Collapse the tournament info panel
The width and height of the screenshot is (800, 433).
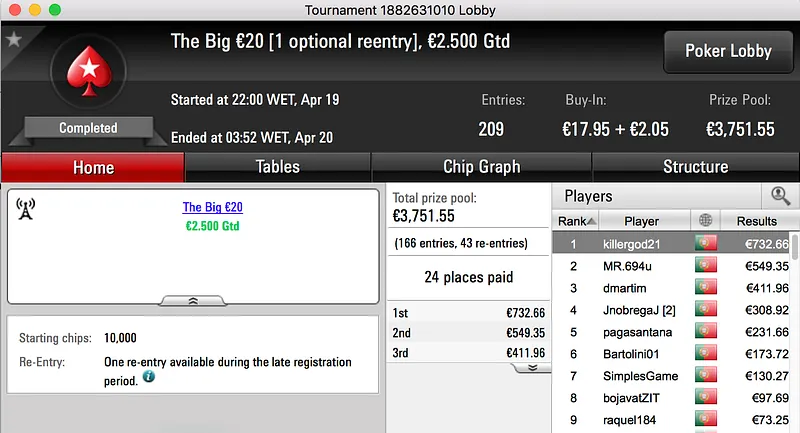pyautogui.click(x=193, y=299)
